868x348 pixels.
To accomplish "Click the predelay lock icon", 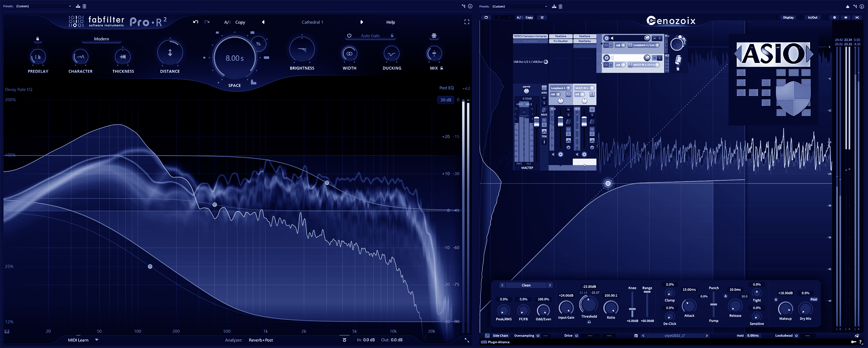I will click(x=38, y=39).
